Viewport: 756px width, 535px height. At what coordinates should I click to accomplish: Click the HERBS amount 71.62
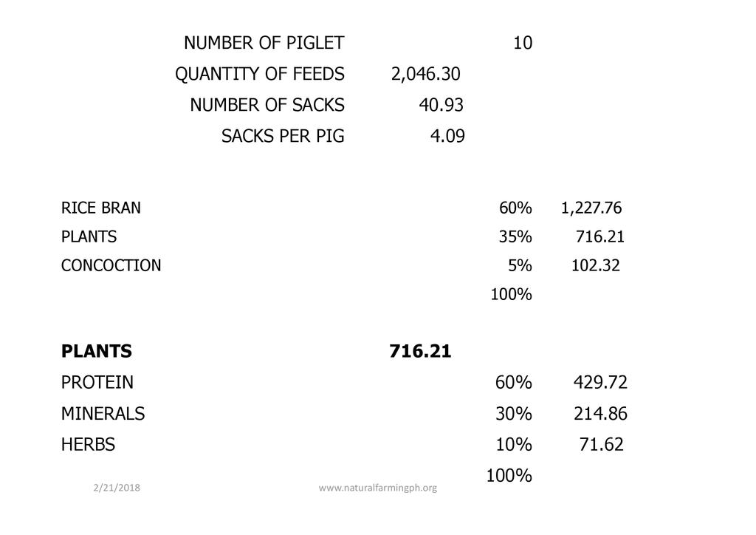pyautogui.click(x=601, y=445)
